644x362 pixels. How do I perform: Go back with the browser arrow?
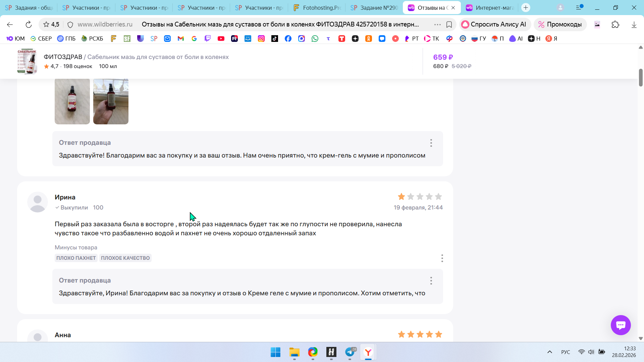10,24
